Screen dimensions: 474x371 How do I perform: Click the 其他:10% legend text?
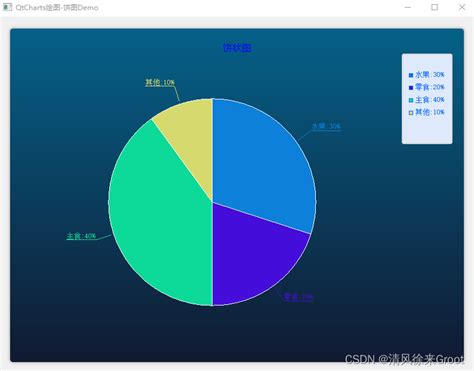430,112
